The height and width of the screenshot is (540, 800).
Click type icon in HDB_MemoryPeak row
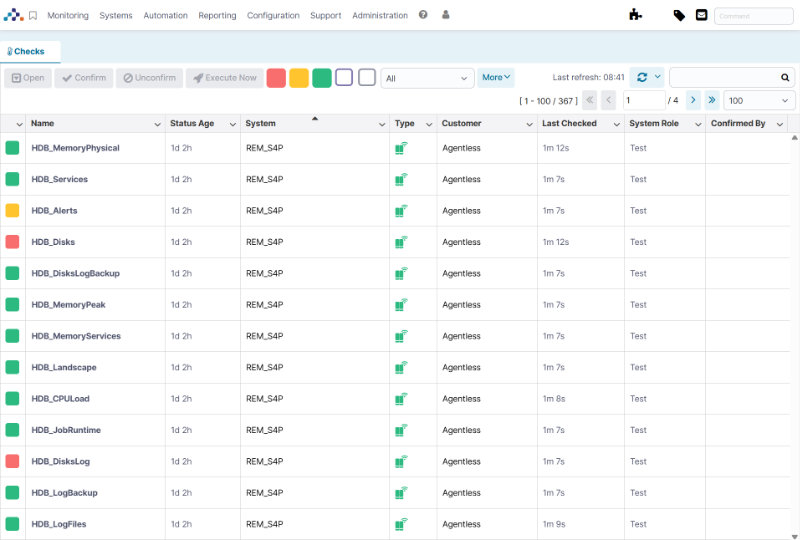[401, 305]
